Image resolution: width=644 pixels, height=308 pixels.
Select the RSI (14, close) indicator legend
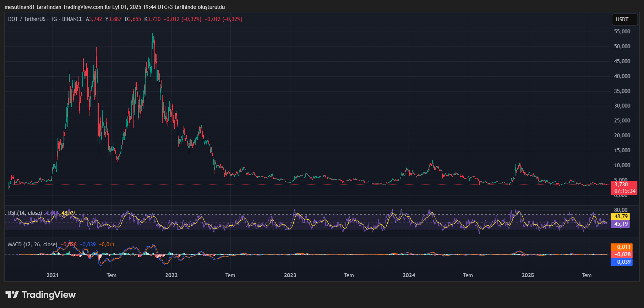(x=25, y=213)
